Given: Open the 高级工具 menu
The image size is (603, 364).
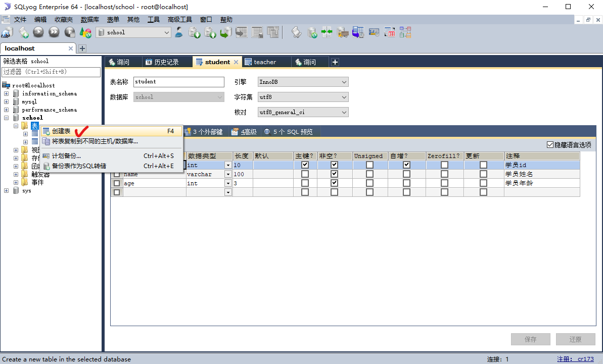Looking at the screenshot, I should (179, 20).
